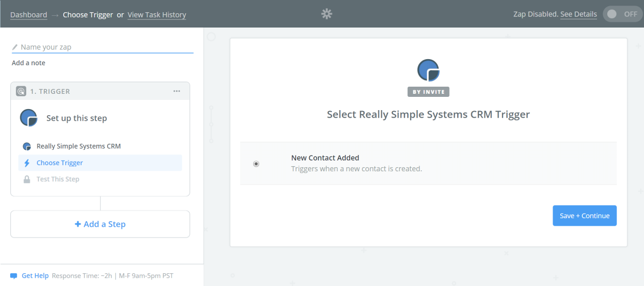Go to the Dashboard link
This screenshot has height=286, width=644.
(29, 15)
